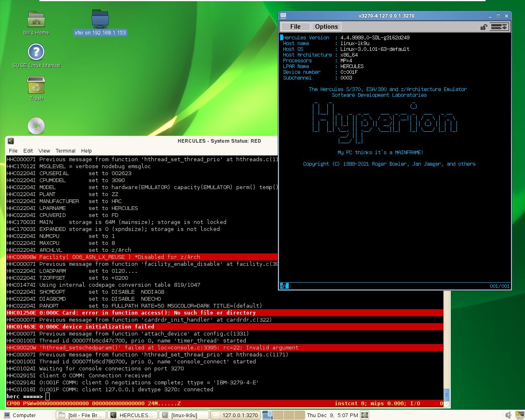The image size is (525, 420).
Task: Open the Help menu in the HERCULES window
Action: click(x=86, y=151)
